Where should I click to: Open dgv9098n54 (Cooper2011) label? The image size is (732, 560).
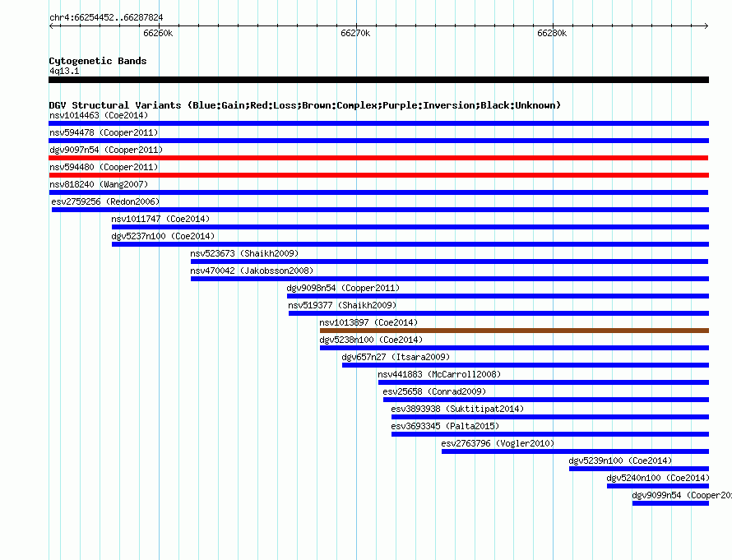(x=343, y=288)
